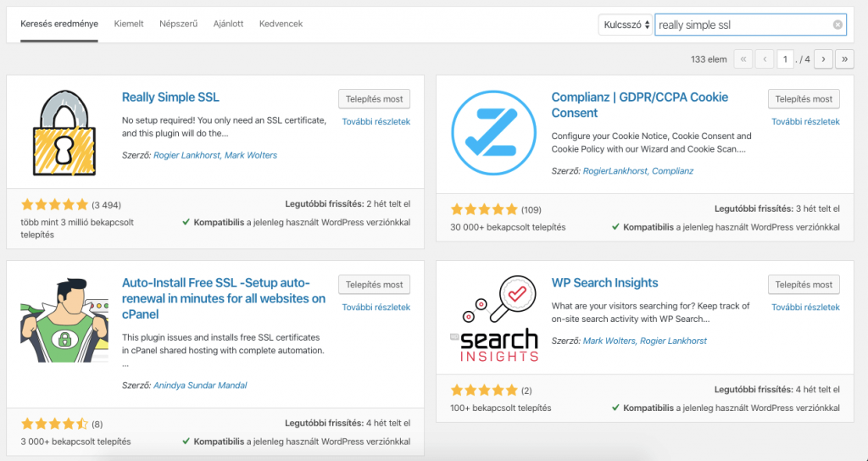Click the több mint 3 millió installs text
The width and height of the screenshot is (868, 461).
[x=77, y=229]
